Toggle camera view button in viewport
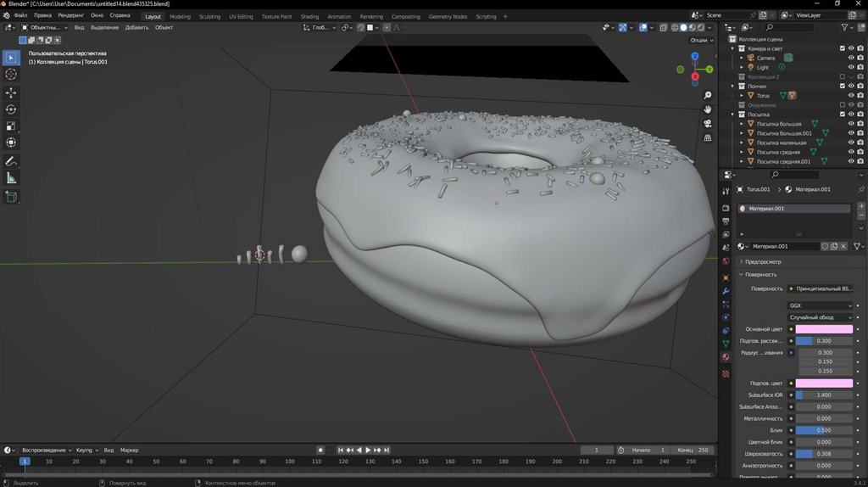The width and height of the screenshot is (868, 487). (708, 123)
